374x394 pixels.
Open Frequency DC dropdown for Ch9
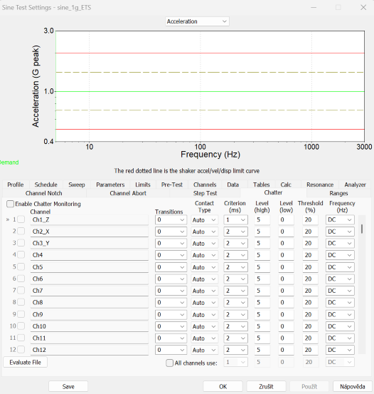click(x=340, y=314)
